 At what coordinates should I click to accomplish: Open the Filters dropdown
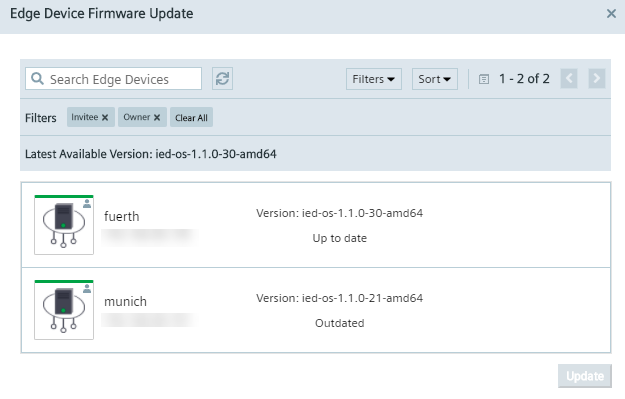[373, 79]
